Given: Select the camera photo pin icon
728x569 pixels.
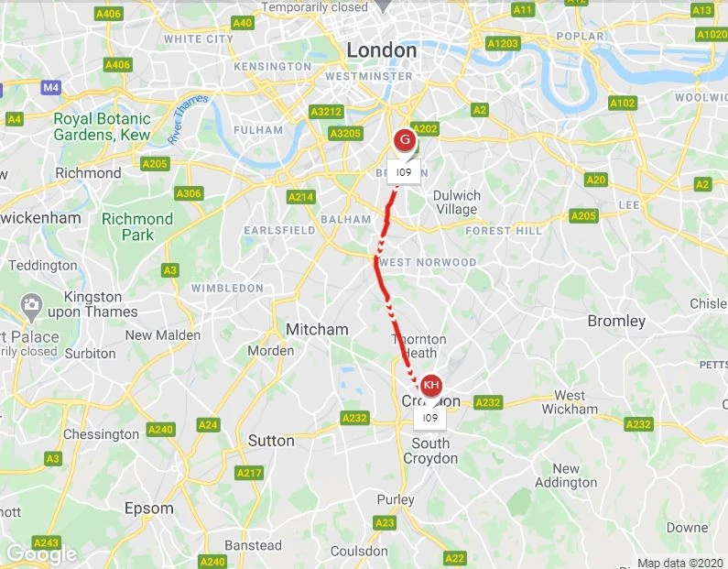Looking at the screenshot, I should pos(31,308).
